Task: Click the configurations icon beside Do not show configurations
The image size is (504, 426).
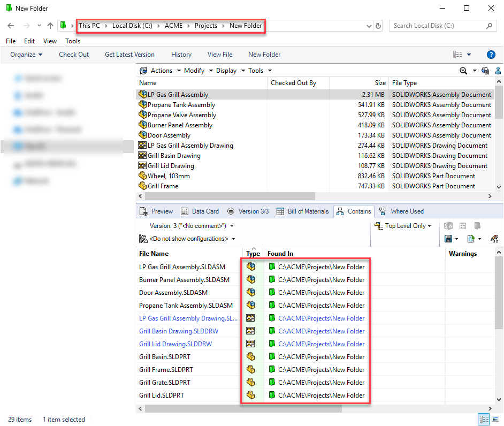Action: pyautogui.click(x=143, y=239)
